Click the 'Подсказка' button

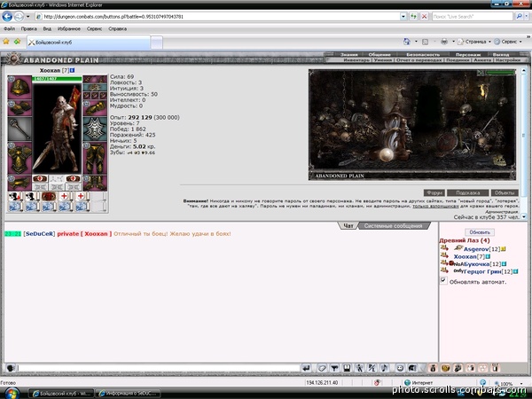[468, 192]
